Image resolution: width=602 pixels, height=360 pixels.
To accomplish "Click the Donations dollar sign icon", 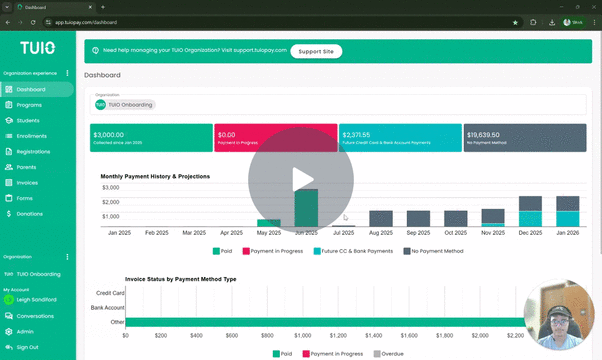I will [x=9, y=214].
